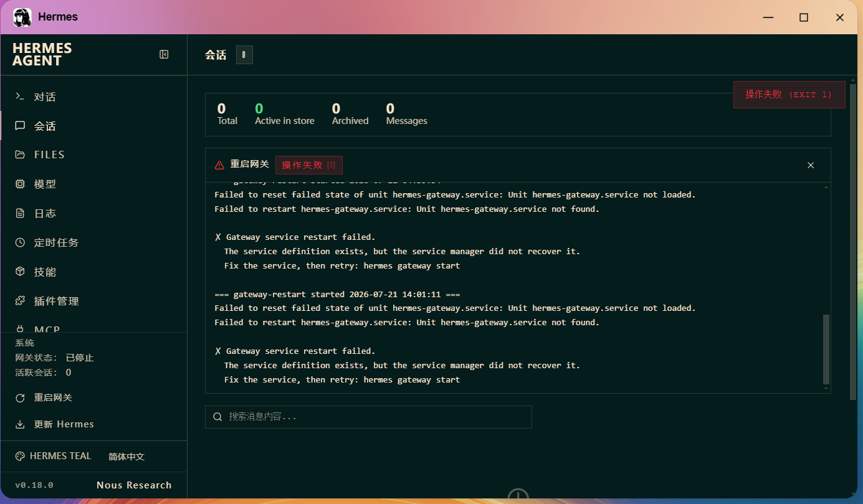Select the 会话 chat bubble icon
Image resolution: width=863 pixels, height=504 pixels.
point(20,126)
